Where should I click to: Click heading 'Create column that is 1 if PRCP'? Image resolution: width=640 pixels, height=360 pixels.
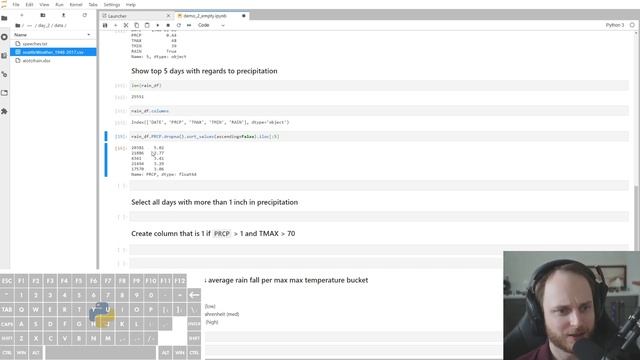coord(213,233)
